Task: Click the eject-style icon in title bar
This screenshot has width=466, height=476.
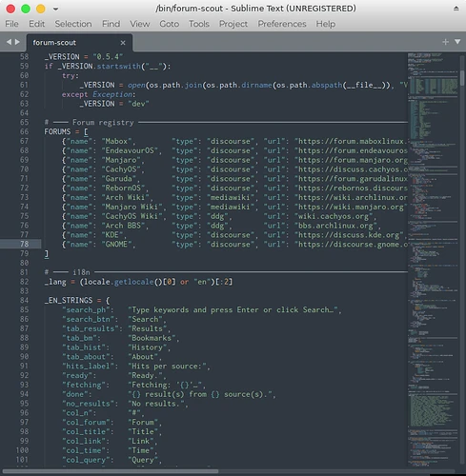Action: pos(456,9)
